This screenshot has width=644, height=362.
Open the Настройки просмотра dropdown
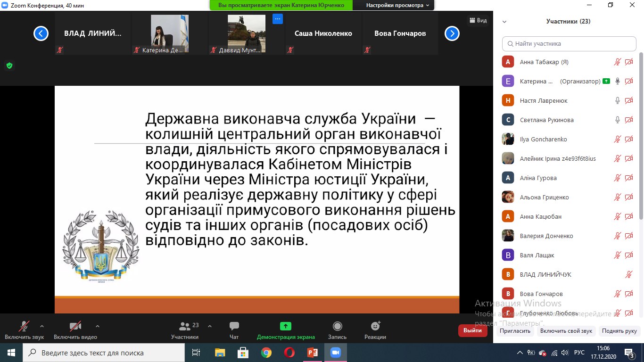click(x=398, y=5)
